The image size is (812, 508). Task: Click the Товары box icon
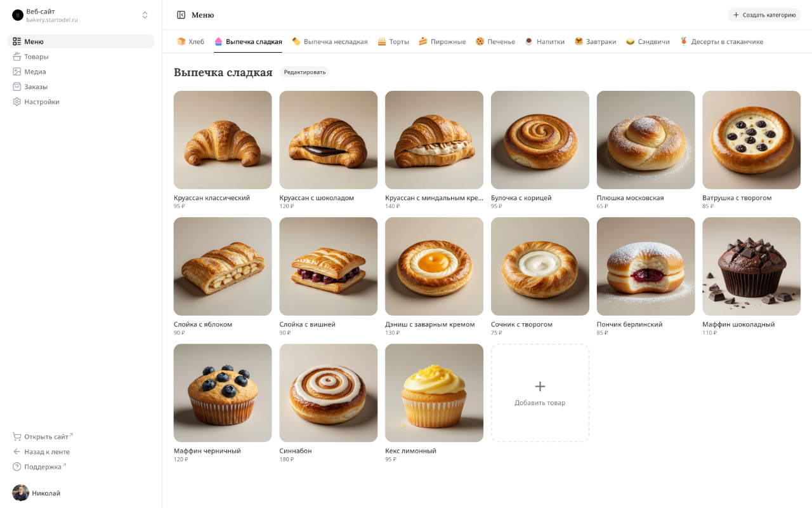tap(17, 57)
